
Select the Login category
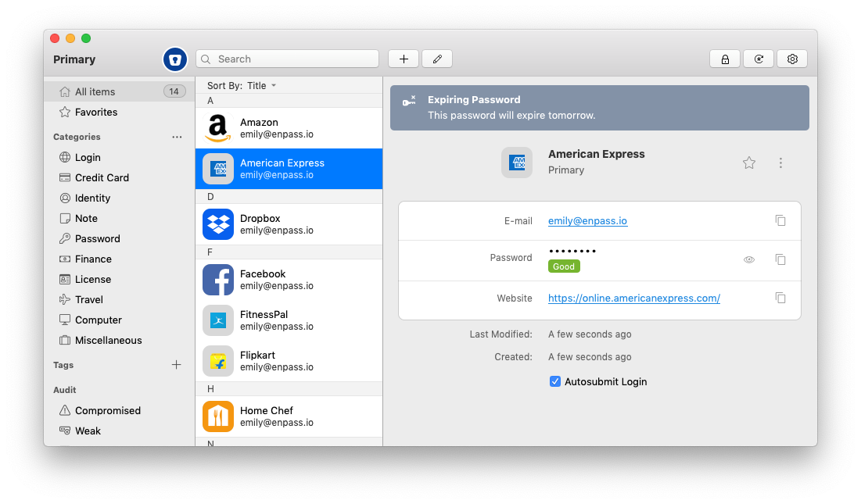click(x=119, y=157)
